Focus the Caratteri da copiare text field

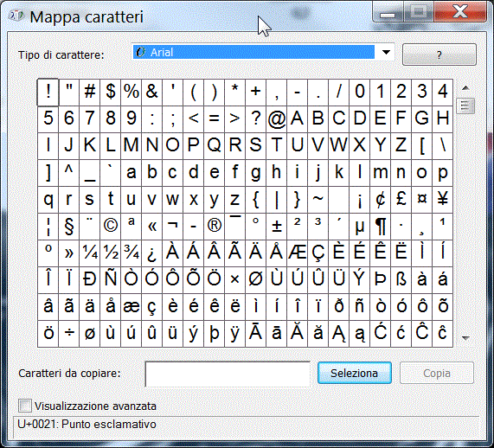[228, 374]
